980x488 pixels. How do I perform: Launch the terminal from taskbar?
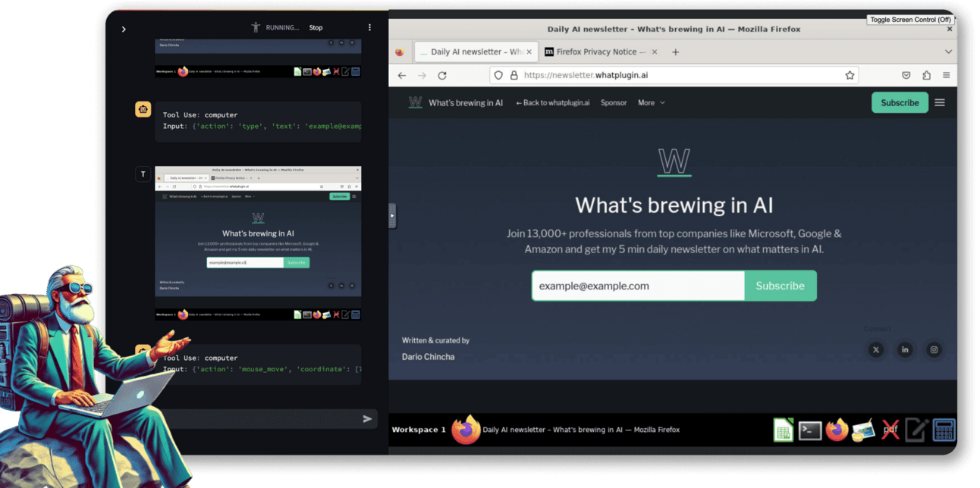pos(810,430)
